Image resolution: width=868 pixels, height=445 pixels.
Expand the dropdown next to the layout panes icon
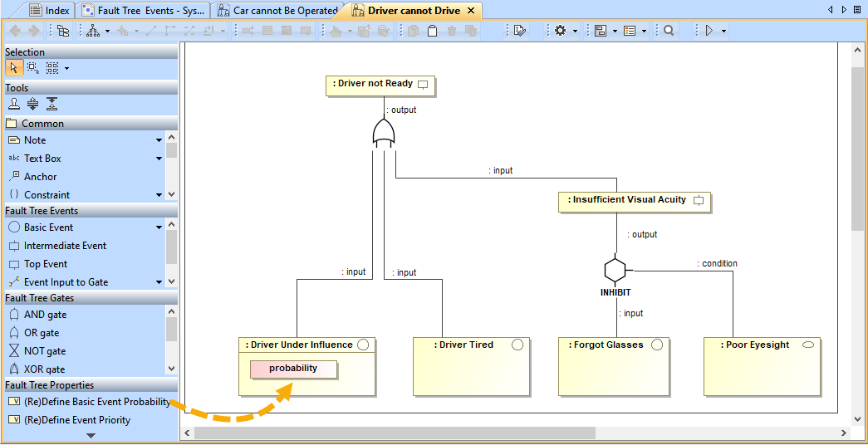click(x=615, y=32)
